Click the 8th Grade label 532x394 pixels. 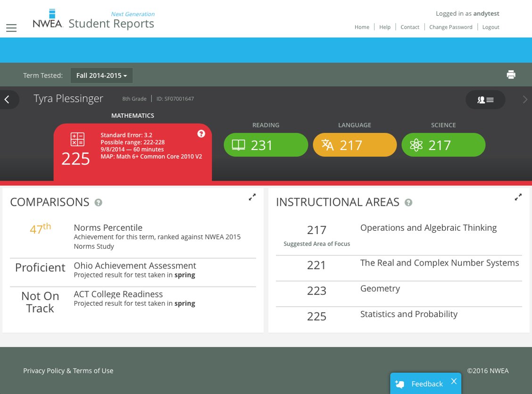pos(134,99)
